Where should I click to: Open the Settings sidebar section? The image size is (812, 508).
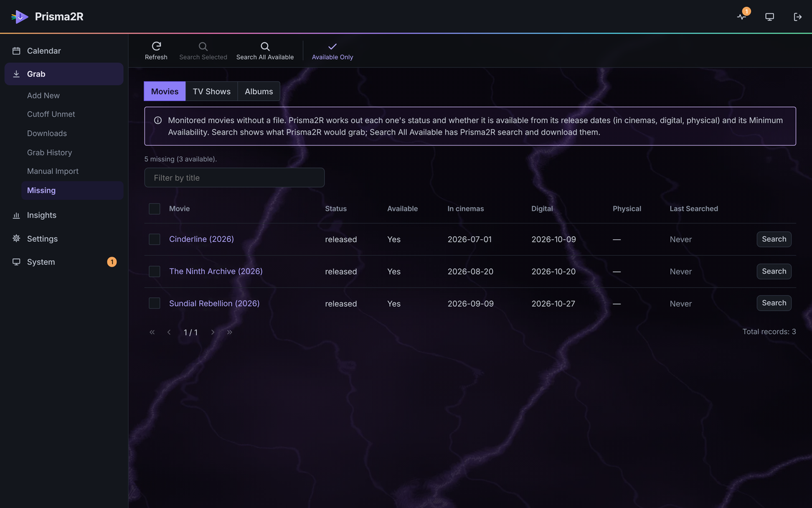click(x=64, y=239)
